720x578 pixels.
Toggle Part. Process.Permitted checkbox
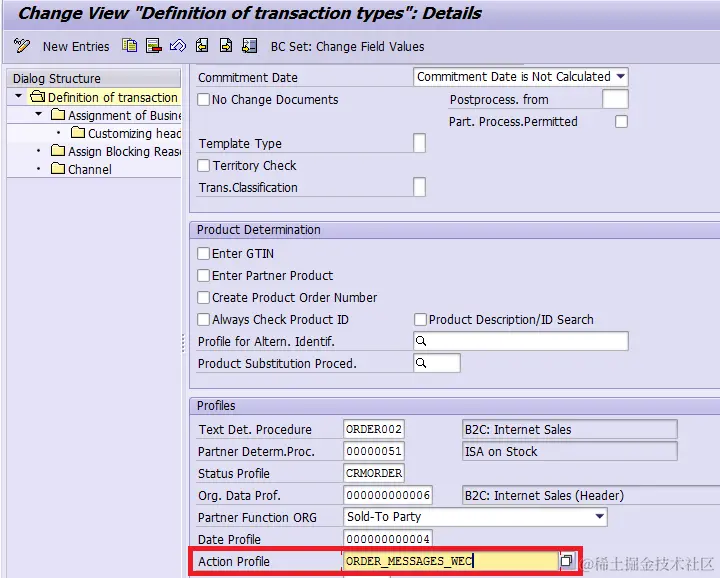(x=621, y=122)
